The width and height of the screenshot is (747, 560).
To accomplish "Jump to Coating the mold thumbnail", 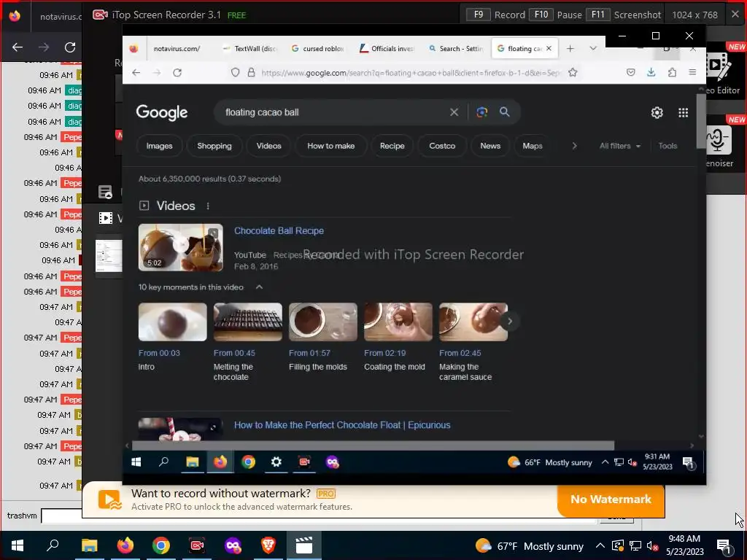I will click(x=398, y=322).
